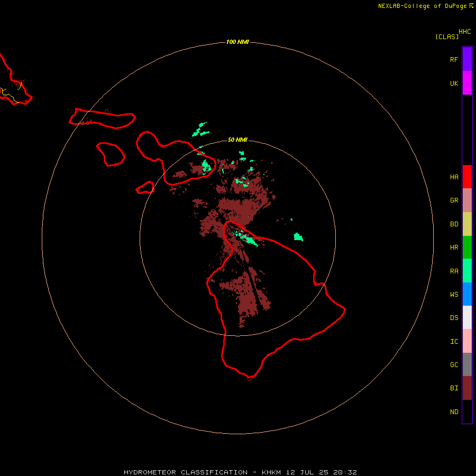Click the UK legend label
This screenshot has height=476, width=476.
[454, 84]
